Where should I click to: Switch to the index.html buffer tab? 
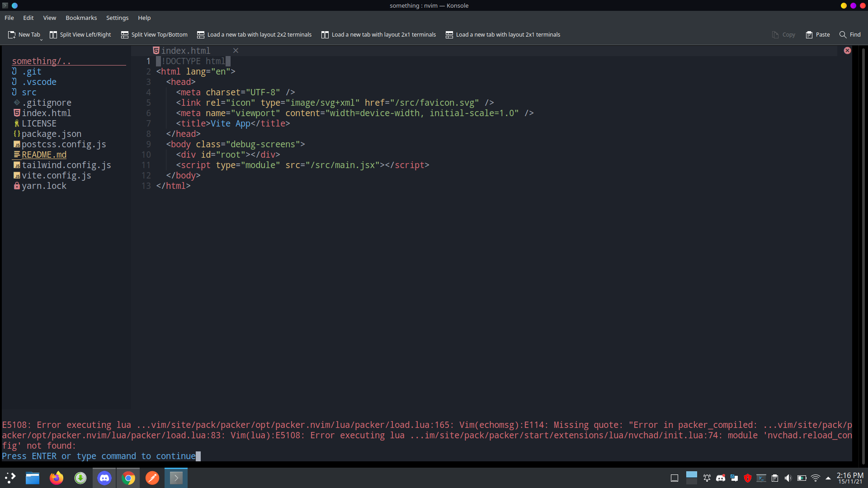click(186, 51)
